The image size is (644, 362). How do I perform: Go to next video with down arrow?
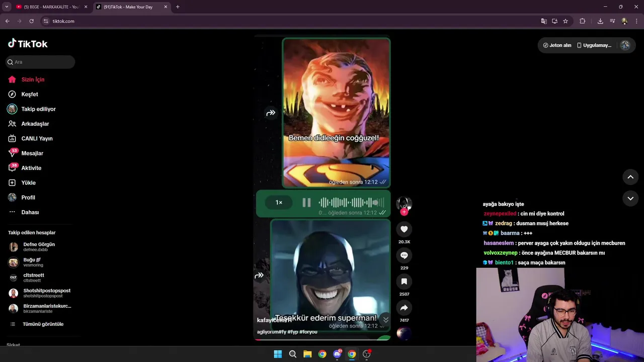coord(630,199)
